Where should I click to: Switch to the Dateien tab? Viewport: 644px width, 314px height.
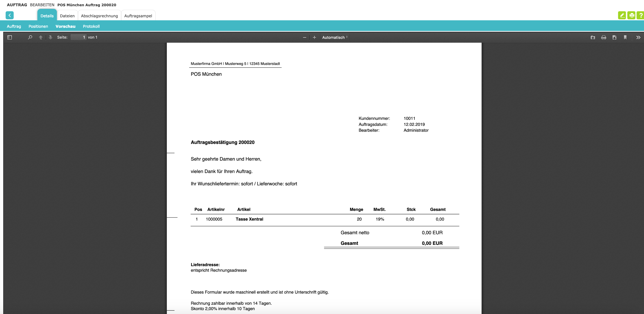67,16
